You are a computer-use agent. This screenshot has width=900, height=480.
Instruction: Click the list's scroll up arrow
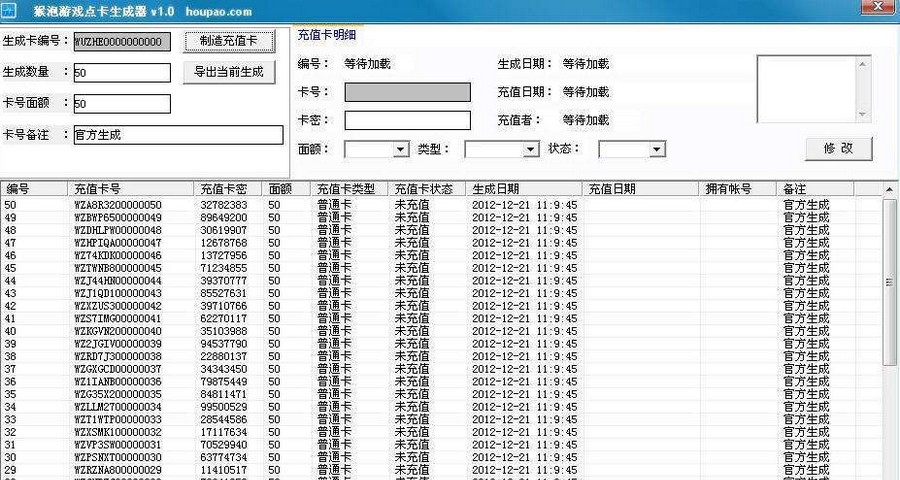890,189
